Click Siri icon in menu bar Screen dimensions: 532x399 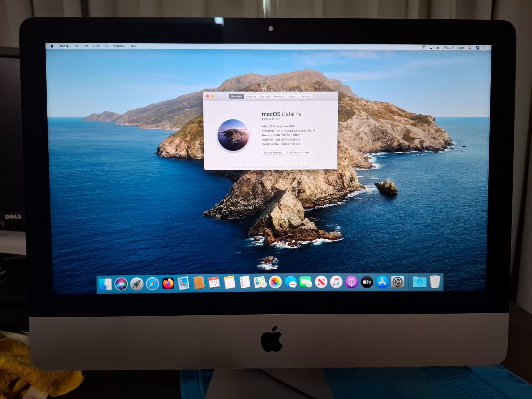477,48
